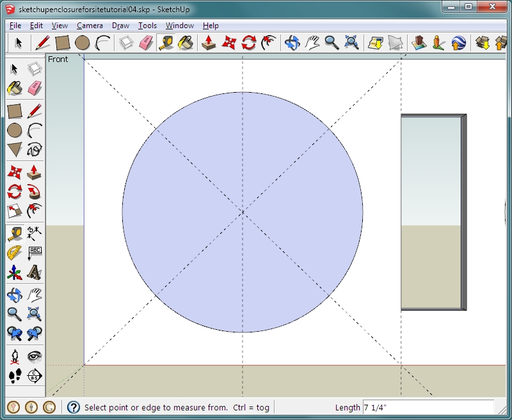Click the help question mark icon in status bar
Image resolution: width=512 pixels, height=420 pixels.
click(x=74, y=407)
